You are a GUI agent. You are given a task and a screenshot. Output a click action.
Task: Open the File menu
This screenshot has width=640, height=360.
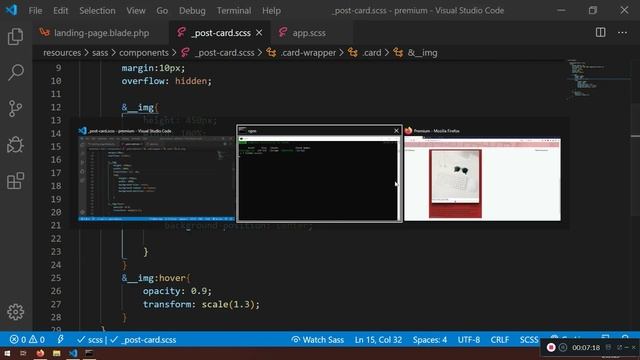(35, 11)
